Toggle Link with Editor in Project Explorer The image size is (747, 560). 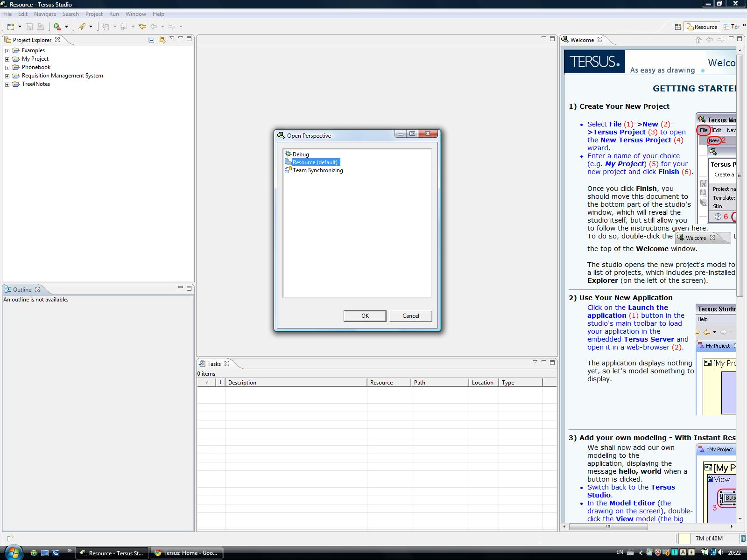[x=162, y=40]
